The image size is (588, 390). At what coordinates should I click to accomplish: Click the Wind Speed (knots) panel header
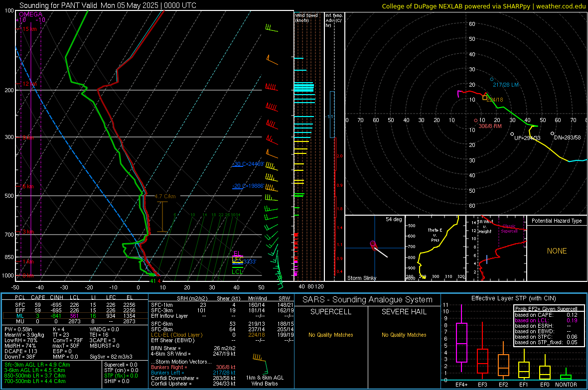coord(306,17)
